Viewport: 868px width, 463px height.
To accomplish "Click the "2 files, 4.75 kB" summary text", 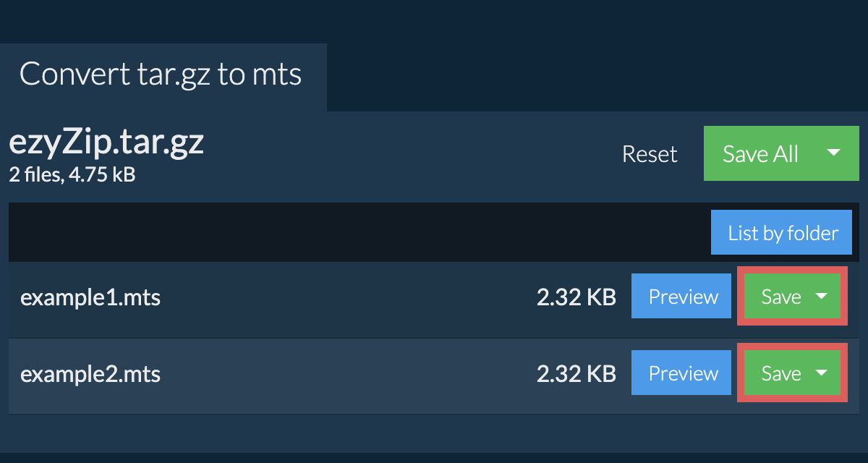I will coord(72,174).
